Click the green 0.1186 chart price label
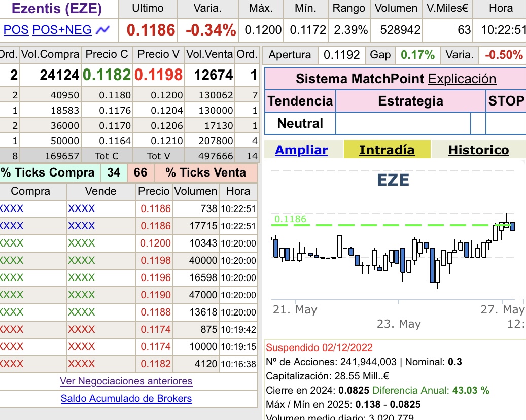526x420 pixels. (x=290, y=219)
